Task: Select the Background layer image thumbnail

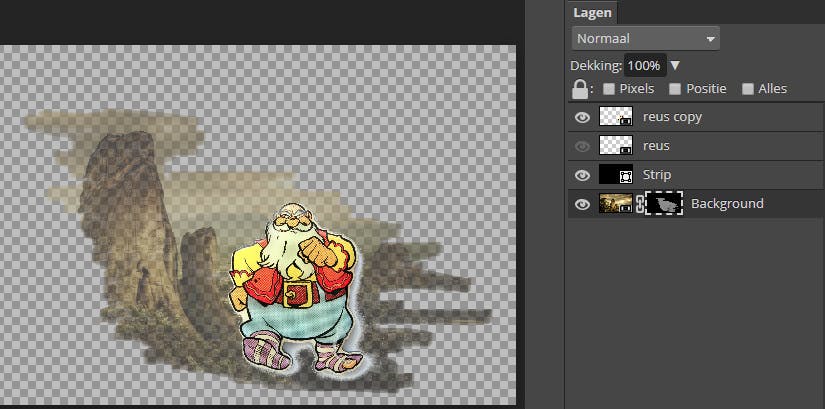Action: click(616, 203)
